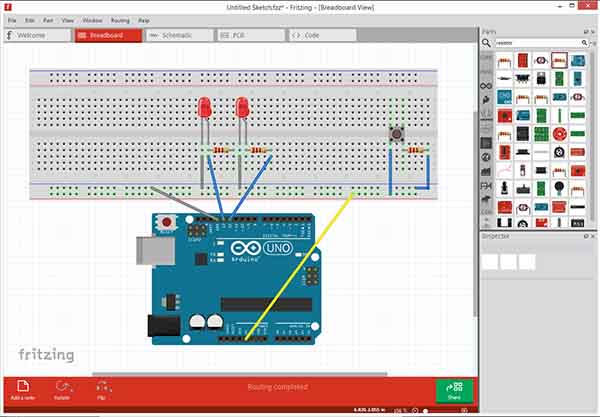Close the Inspector panel
Viewport: 600px width, 417px height.
coord(593,236)
